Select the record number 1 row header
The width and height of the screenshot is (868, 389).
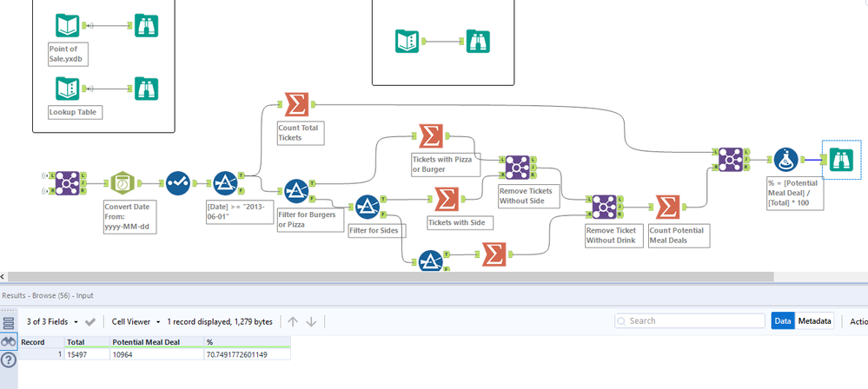click(x=42, y=354)
